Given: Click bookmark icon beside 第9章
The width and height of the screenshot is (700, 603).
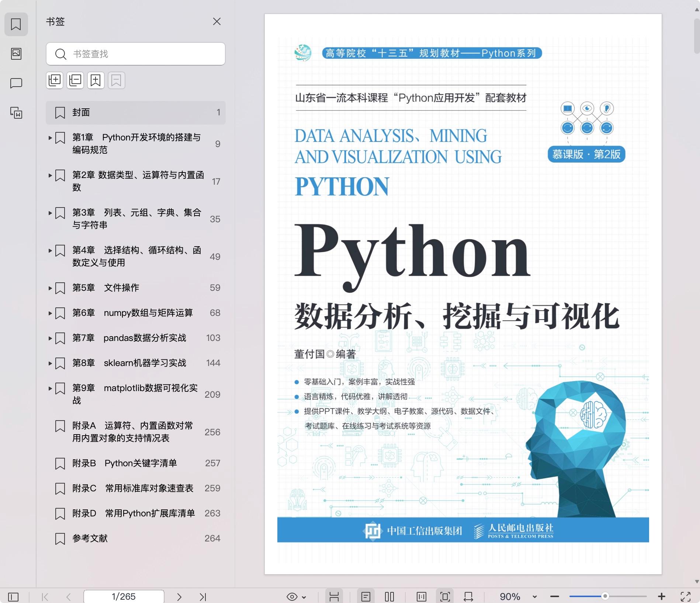Looking at the screenshot, I should pyautogui.click(x=60, y=388).
